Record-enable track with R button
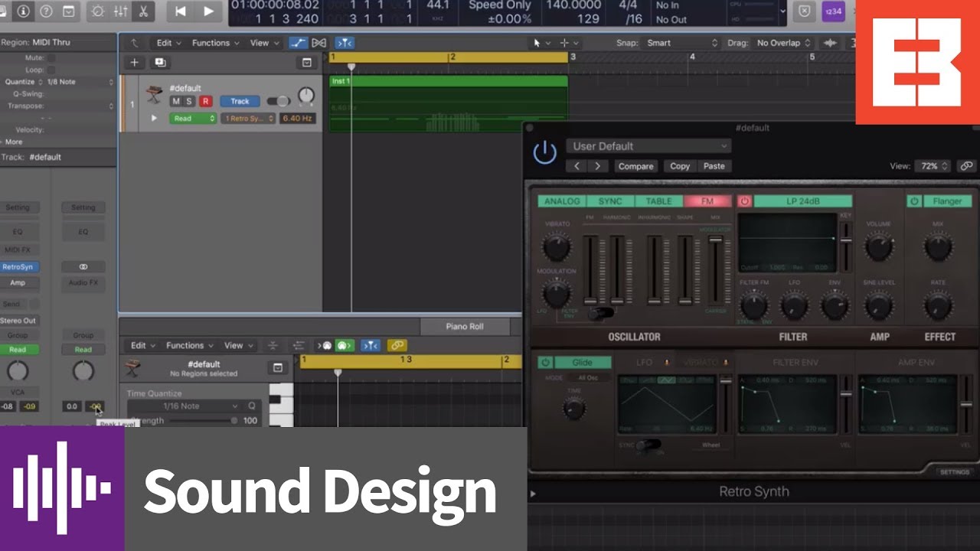 [x=205, y=101]
